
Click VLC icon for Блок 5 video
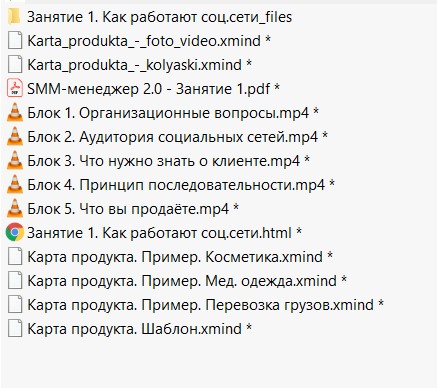(x=15, y=208)
